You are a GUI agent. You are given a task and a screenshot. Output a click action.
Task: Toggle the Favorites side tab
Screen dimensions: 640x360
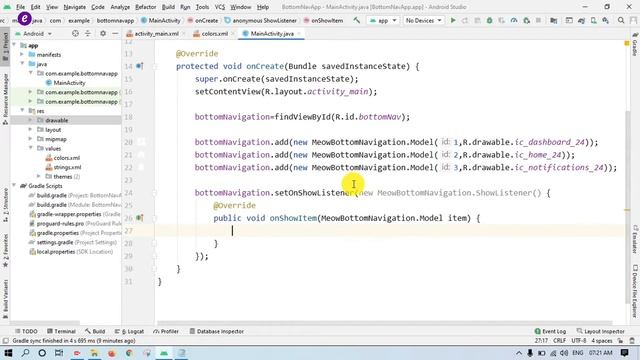(x=5, y=251)
